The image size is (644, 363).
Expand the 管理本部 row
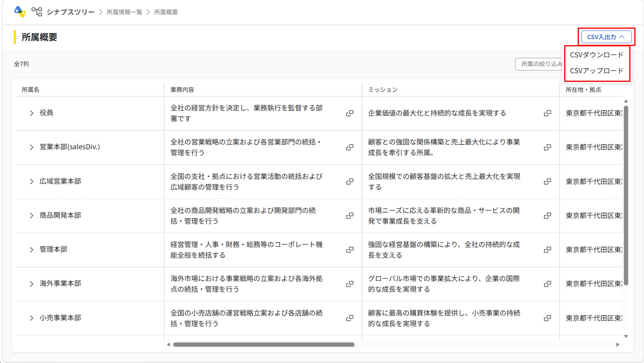pyautogui.click(x=31, y=250)
